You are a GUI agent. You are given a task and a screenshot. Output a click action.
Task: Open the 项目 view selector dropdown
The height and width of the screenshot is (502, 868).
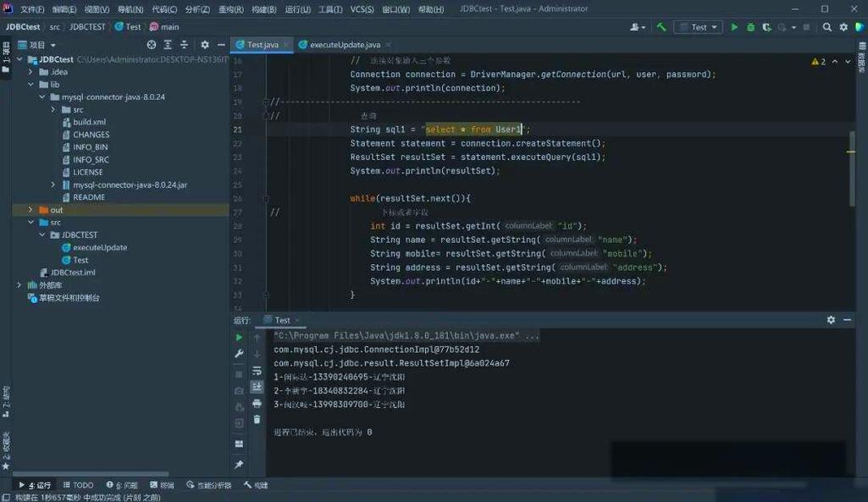(37, 45)
